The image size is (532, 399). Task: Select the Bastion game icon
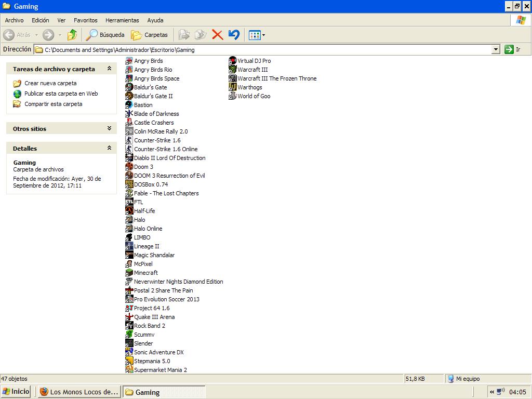pos(129,105)
